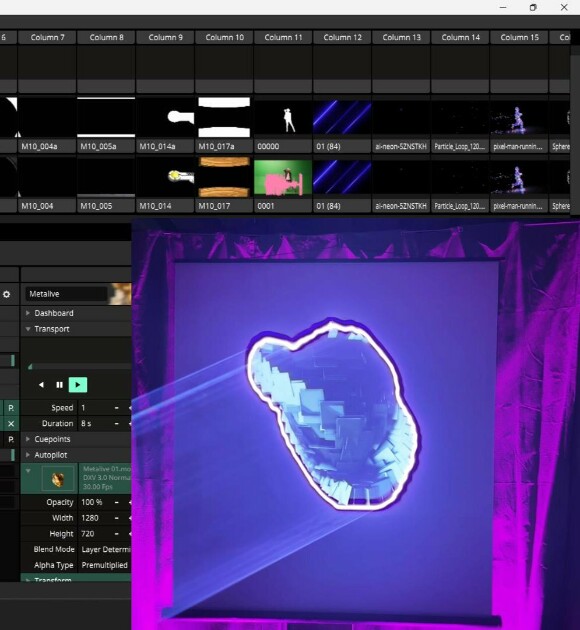Trigger the M10_004a clip
The image size is (580, 630).
(47, 118)
